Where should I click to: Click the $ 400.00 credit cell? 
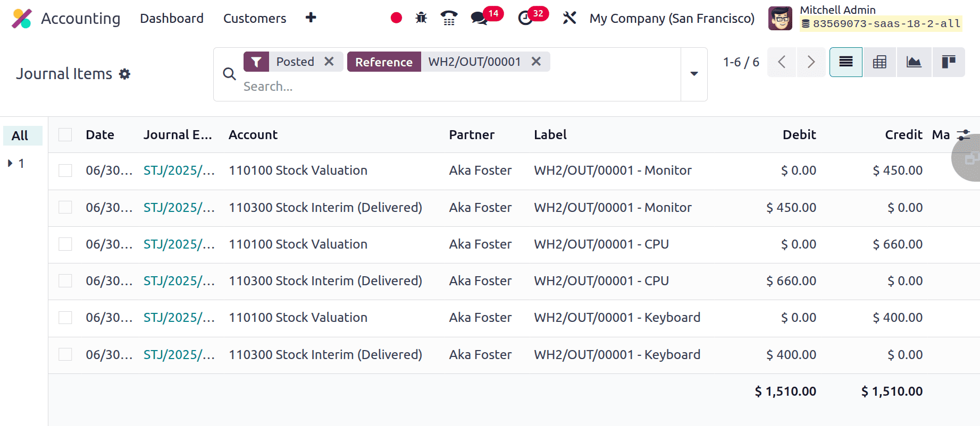[x=898, y=318]
